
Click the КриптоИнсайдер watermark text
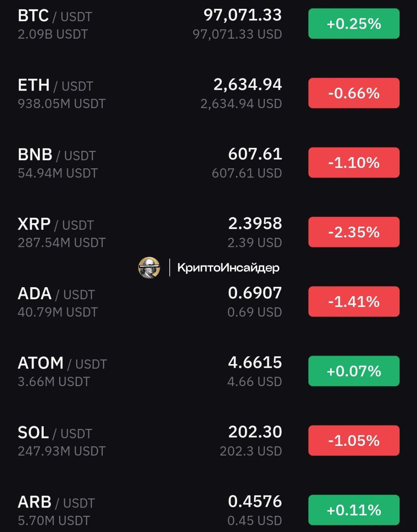click(x=228, y=268)
